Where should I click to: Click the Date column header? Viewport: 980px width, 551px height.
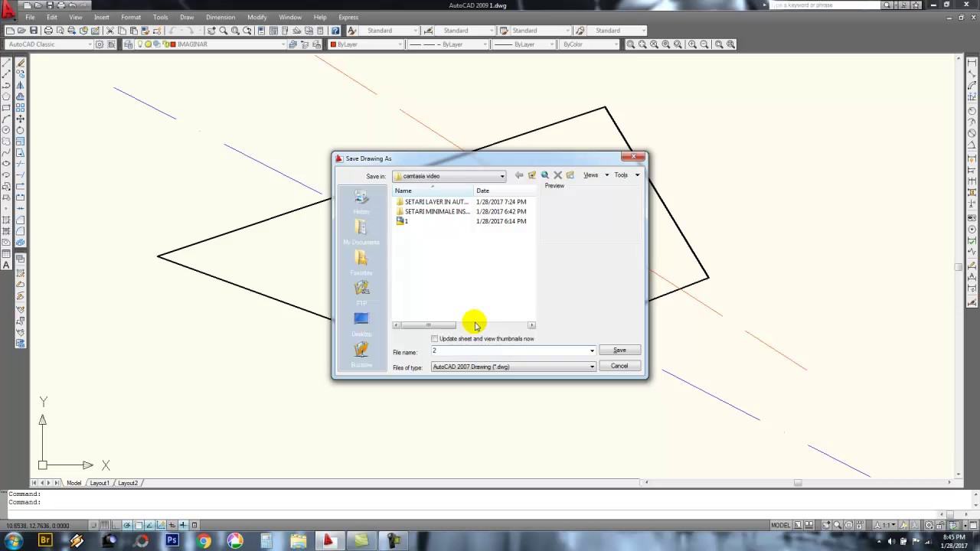tap(505, 191)
